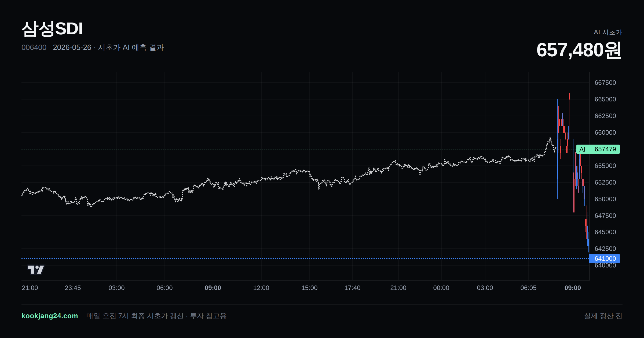Viewport: 644px width, 338px height.
Task: Click the 657,480원 predicted price
Action: pos(579,50)
